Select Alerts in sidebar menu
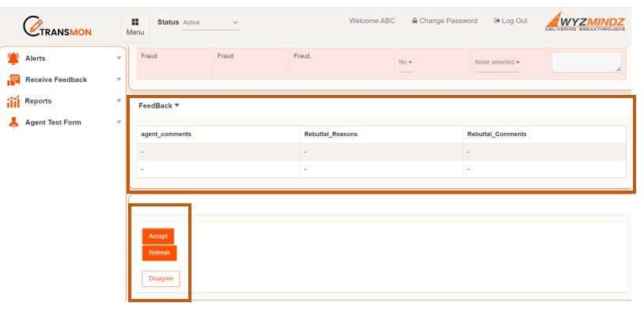The height and width of the screenshot is (314, 644). coord(36,59)
